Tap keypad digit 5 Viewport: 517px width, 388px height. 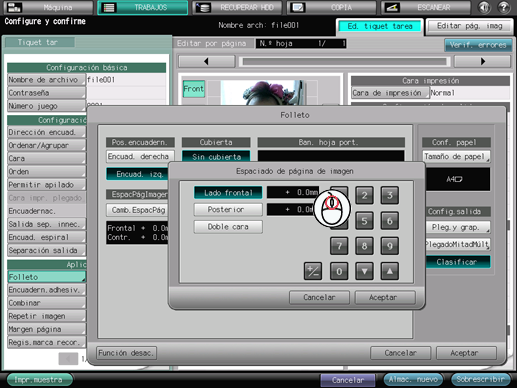(x=364, y=221)
